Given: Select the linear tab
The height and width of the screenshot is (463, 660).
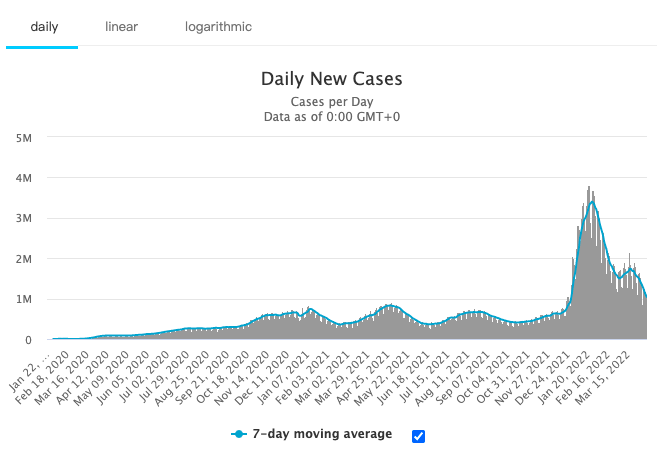Looking at the screenshot, I should click(121, 27).
